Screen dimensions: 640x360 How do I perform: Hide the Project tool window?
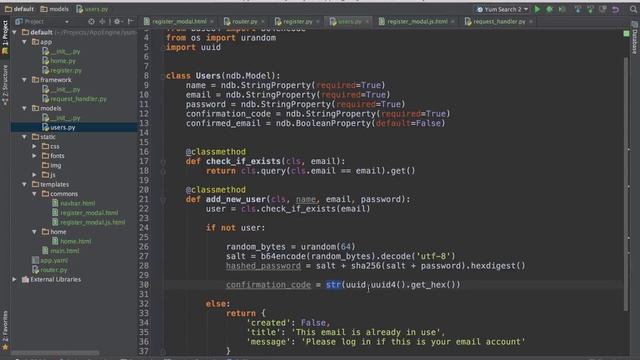click(131, 21)
